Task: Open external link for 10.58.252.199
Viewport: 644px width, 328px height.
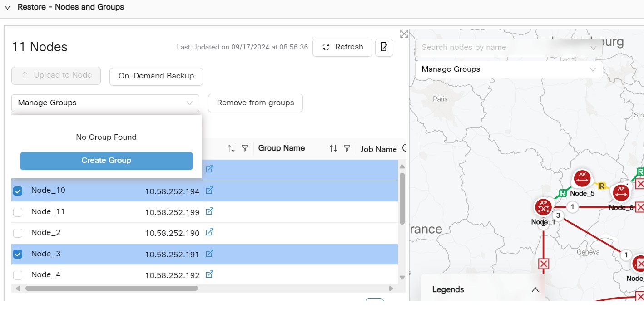Action: 209,211
